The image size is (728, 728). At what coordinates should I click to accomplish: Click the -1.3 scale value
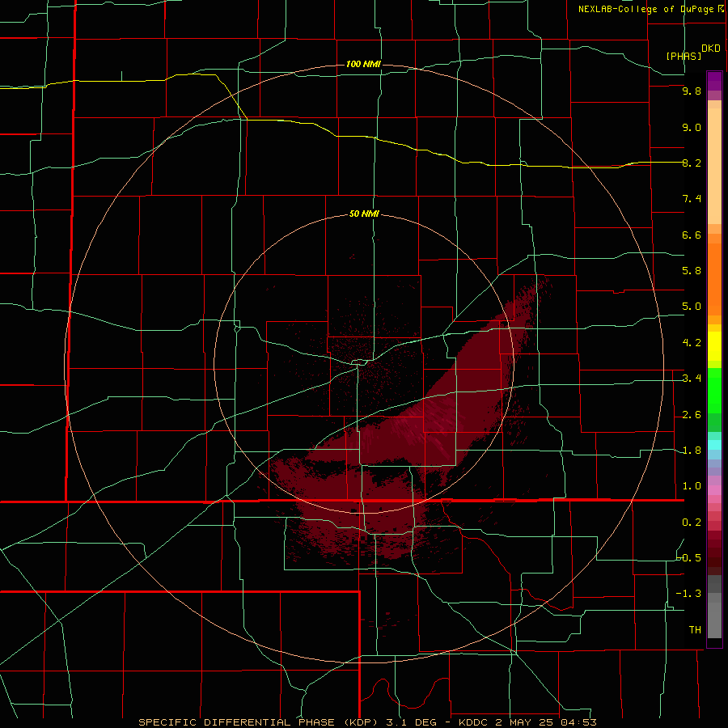tap(689, 594)
